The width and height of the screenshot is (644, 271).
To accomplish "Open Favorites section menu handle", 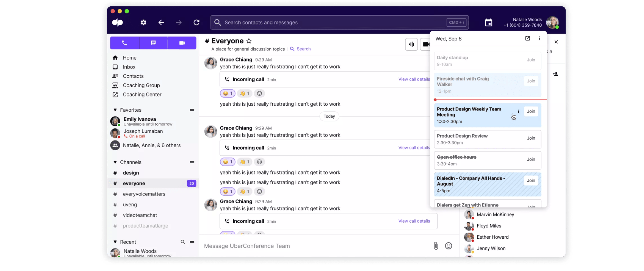I will pos(192,110).
